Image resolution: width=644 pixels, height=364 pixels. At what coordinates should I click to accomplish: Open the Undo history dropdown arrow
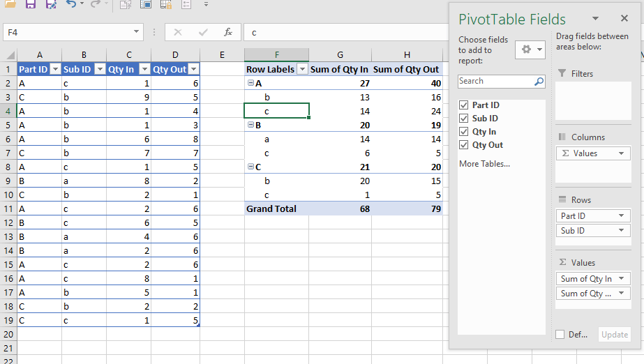click(82, 4)
